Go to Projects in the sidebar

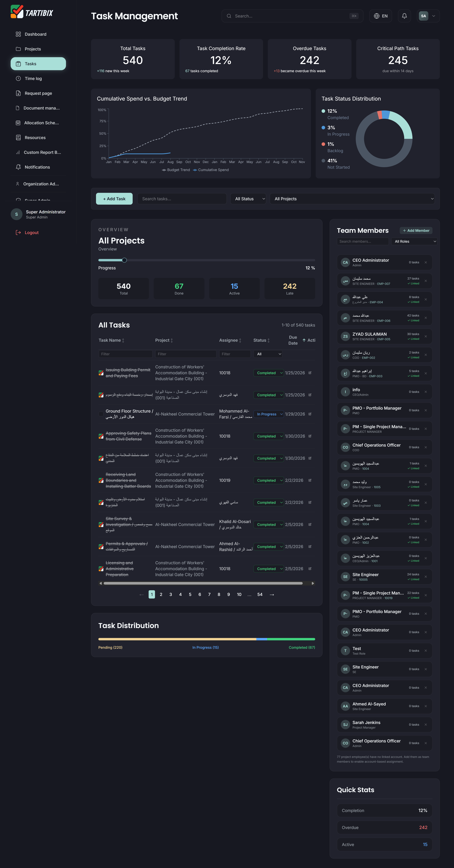[38, 49]
